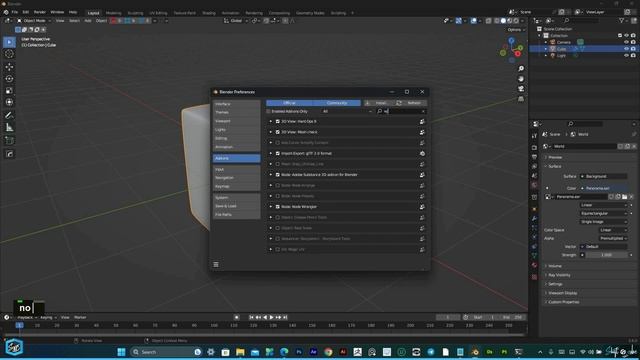
Task: Toggle the Community add-ons filter button
Action: (337, 103)
